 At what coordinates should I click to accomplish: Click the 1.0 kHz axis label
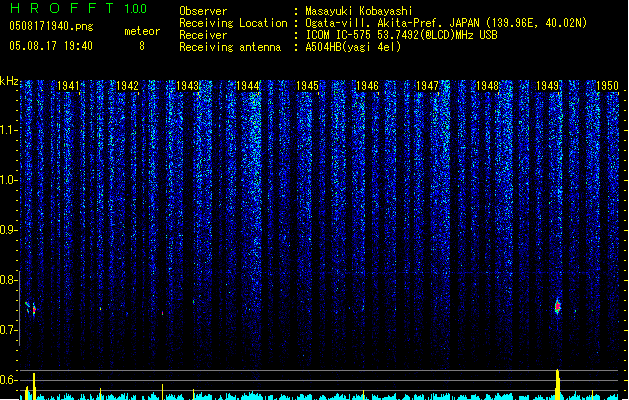tap(8, 180)
